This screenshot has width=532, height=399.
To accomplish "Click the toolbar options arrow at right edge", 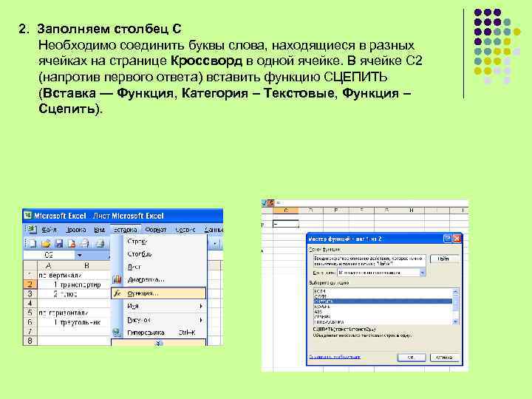I will (x=216, y=243).
